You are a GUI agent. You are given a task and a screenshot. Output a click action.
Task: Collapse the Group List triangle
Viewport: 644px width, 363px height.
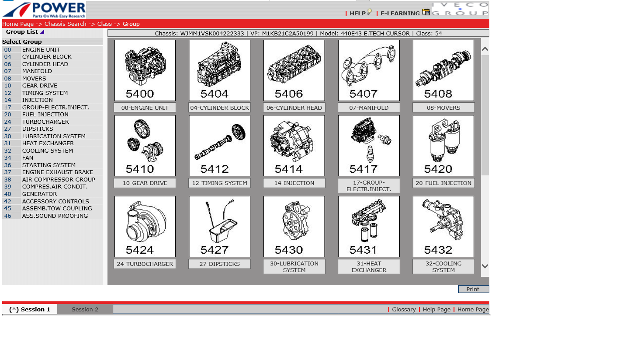[x=42, y=32]
